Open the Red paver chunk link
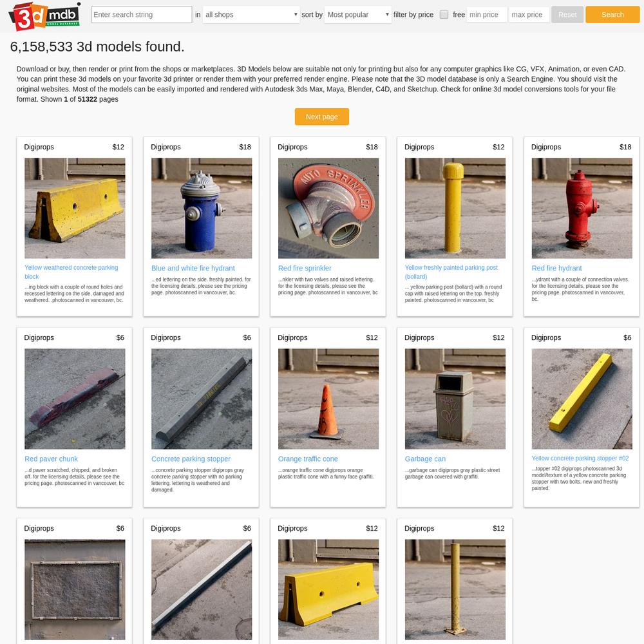 (x=51, y=459)
